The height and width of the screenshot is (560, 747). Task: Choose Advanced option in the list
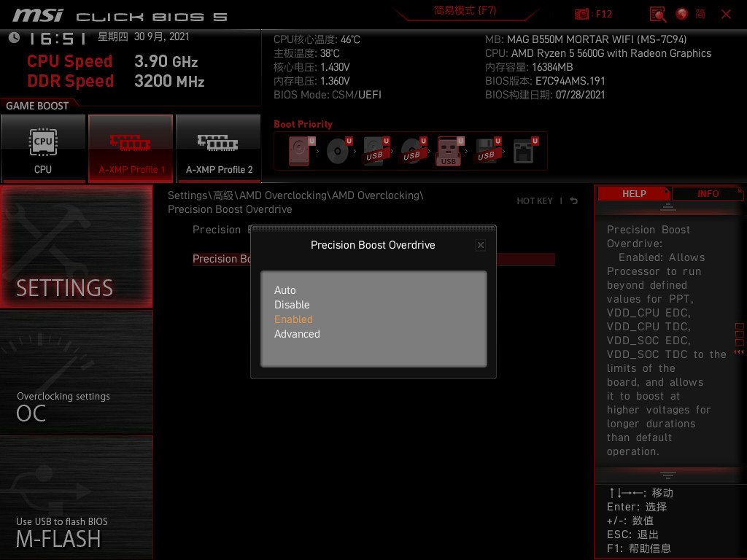(x=297, y=334)
